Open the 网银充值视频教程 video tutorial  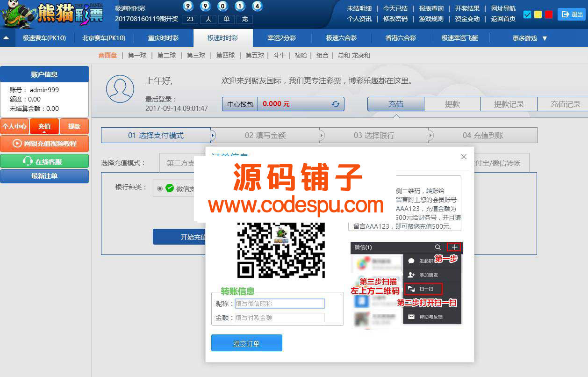click(44, 144)
